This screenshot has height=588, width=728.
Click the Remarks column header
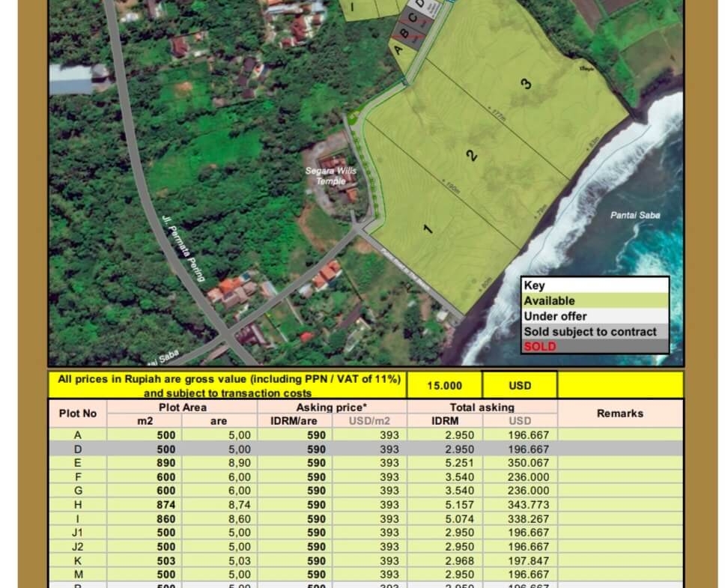point(619,413)
